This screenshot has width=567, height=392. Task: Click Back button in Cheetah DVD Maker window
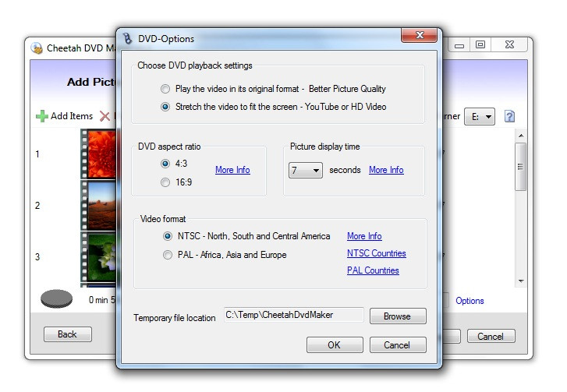coord(68,334)
